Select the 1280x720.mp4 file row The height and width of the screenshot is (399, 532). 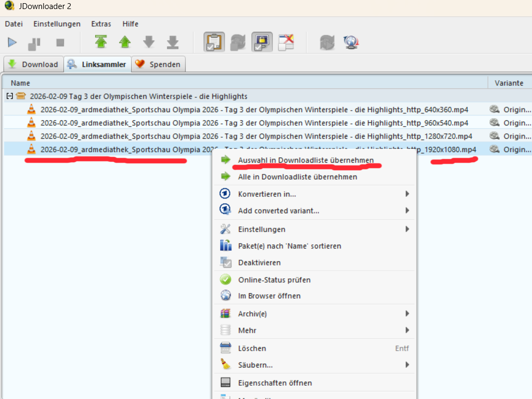pos(268,136)
